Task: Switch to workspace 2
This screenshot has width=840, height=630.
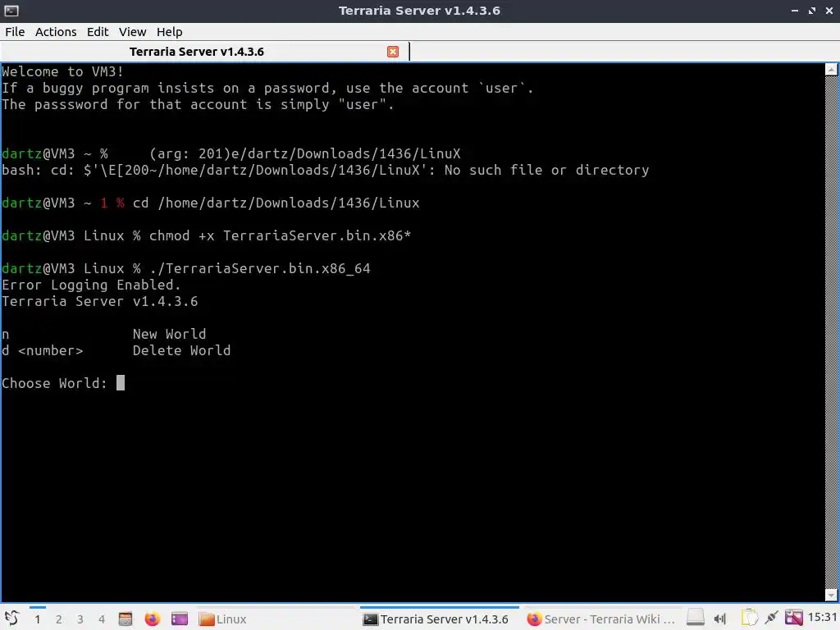Action: (59, 619)
